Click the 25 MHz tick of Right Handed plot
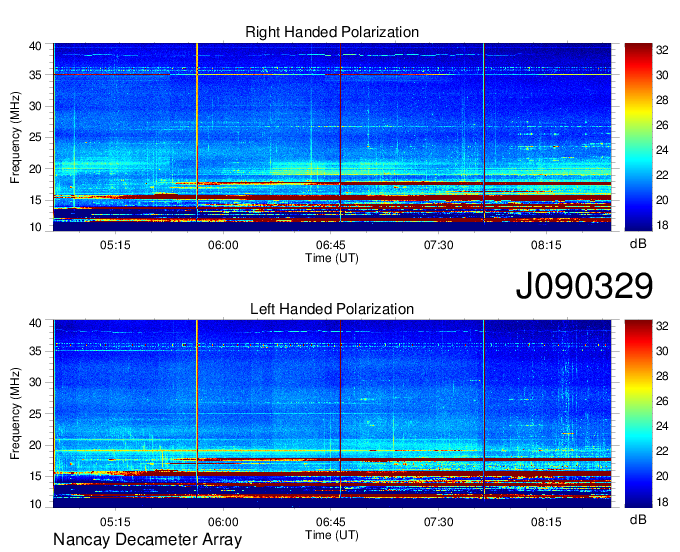Viewport: 680px width, 552px height. point(36,137)
